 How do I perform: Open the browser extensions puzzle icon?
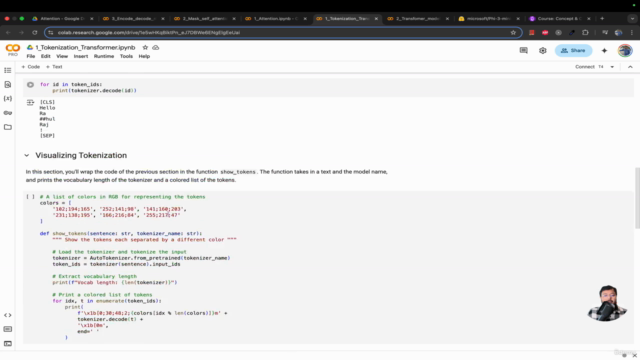coord(585,33)
